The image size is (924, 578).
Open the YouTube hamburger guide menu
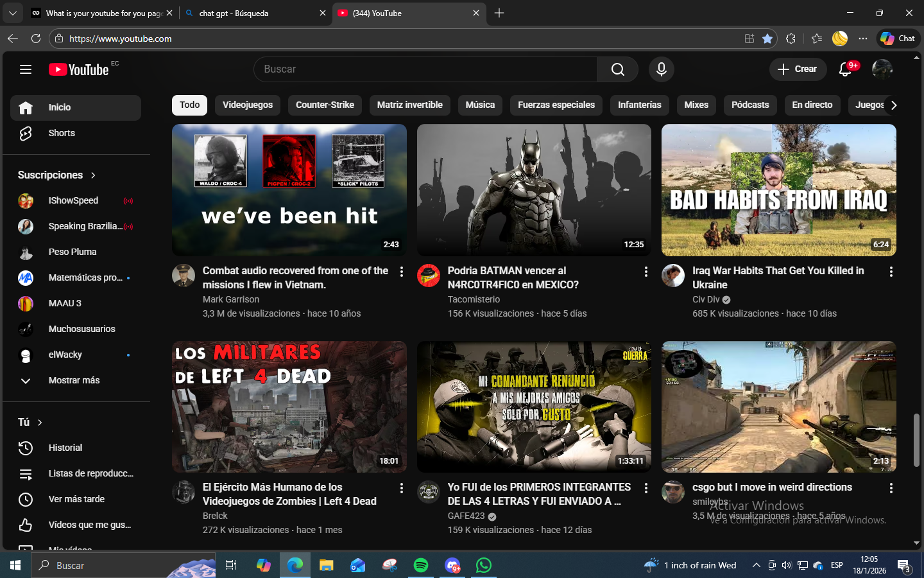coord(26,69)
